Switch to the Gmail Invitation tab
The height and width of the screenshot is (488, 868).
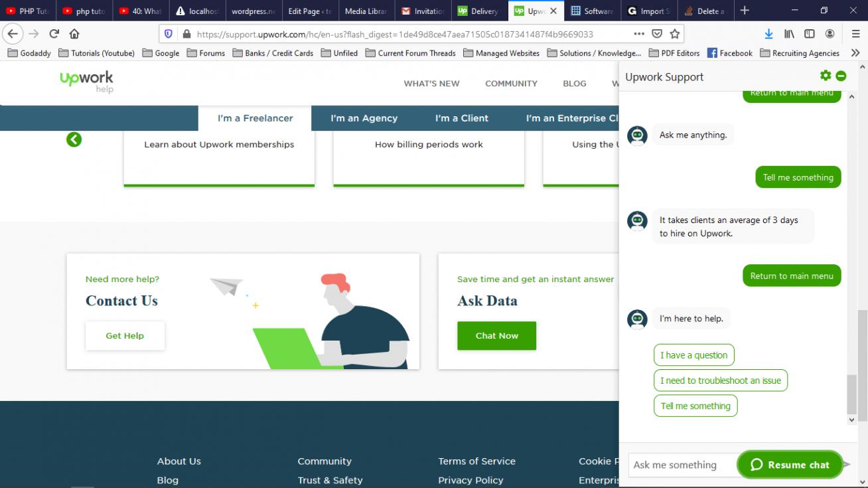coord(423,11)
